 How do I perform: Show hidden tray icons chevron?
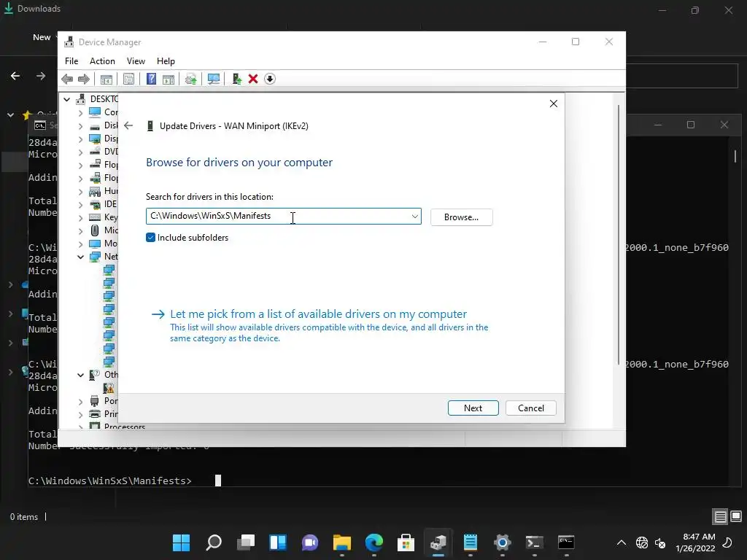point(622,542)
